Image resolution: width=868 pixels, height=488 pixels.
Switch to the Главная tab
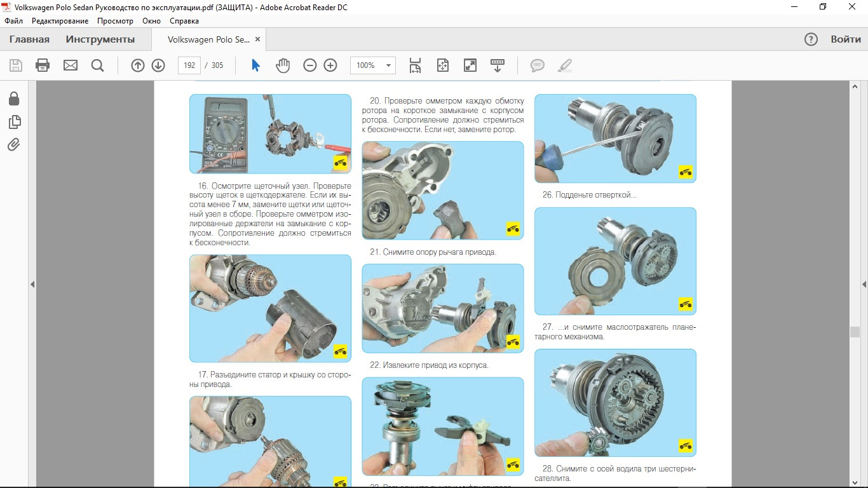tap(29, 39)
